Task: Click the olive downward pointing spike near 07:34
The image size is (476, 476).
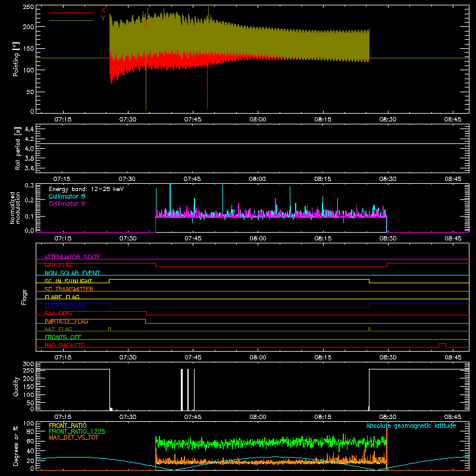Action: (146, 91)
